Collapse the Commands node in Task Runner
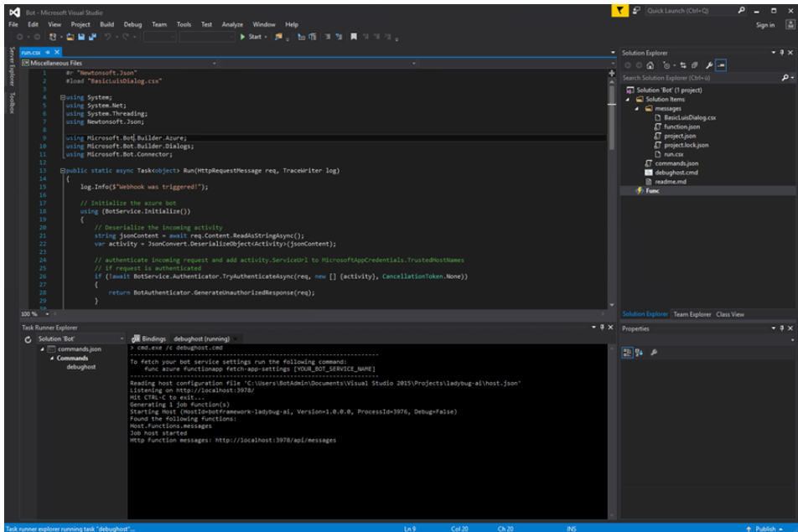Image resolution: width=798 pixels, height=532 pixels. [52, 359]
